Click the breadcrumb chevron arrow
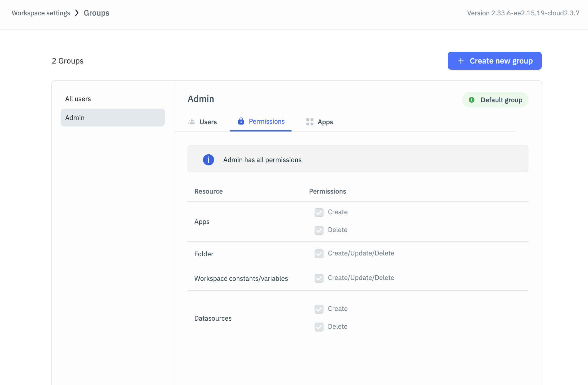Image resolution: width=588 pixels, height=385 pixels. click(x=77, y=13)
